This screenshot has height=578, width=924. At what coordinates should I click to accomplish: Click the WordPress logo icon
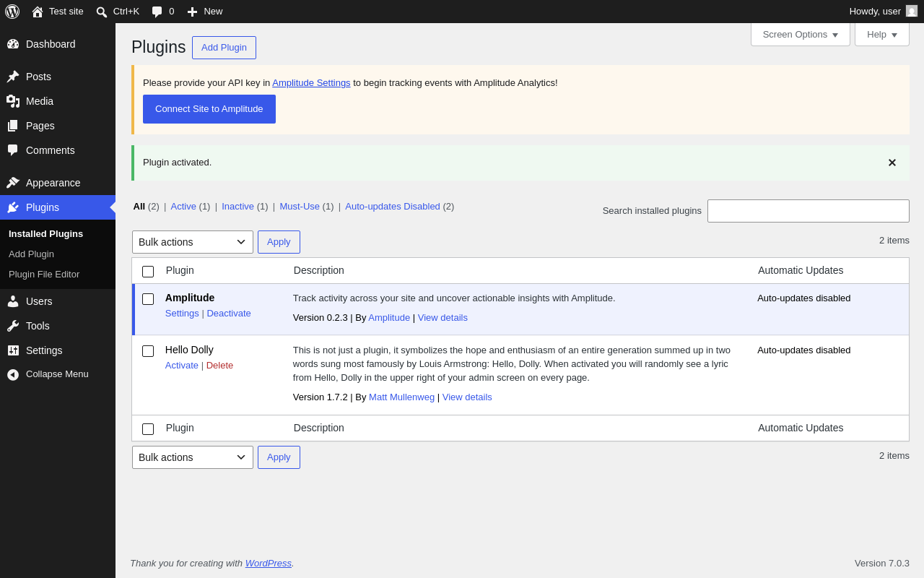click(x=12, y=12)
